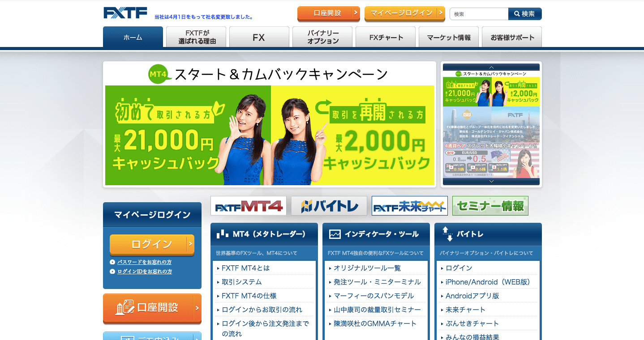The height and width of the screenshot is (340, 644).
Task: Open FXTFが選ばれる理由 tab
Action: (x=196, y=37)
